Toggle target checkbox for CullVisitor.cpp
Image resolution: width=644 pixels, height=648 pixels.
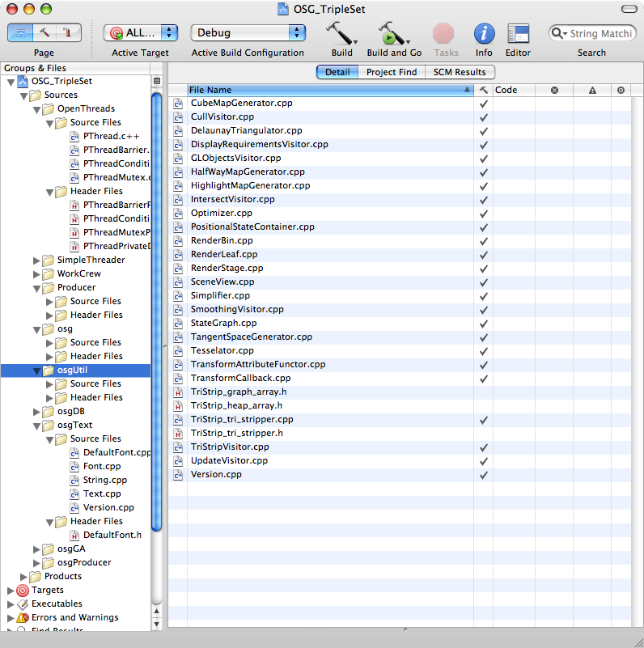tap(484, 117)
